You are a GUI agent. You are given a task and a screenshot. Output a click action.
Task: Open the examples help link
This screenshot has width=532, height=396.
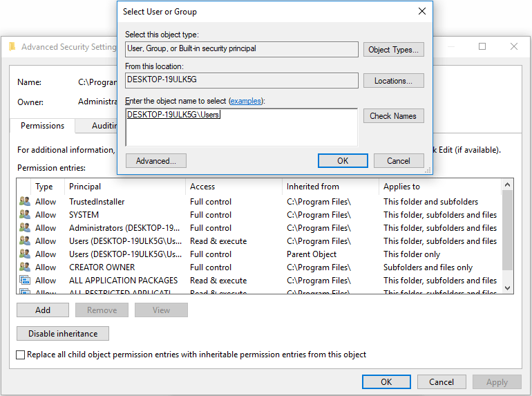click(246, 101)
